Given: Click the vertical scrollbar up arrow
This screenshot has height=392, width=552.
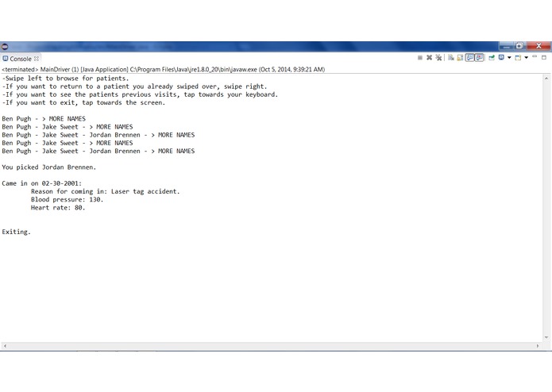Looking at the screenshot, I should click(x=546, y=79).
